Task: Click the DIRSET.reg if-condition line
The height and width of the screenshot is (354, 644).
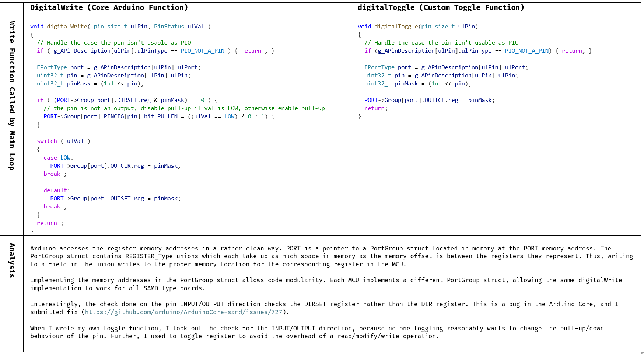Action: (127, 100)
